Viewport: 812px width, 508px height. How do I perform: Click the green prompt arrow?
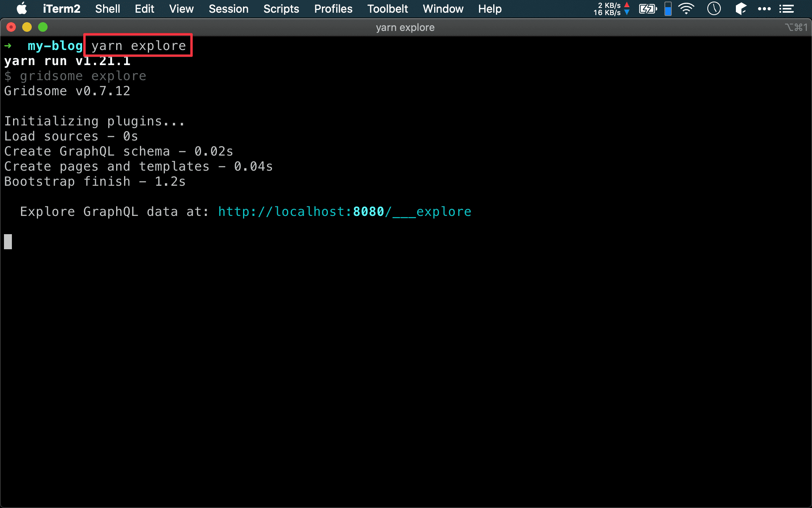pos(8,46)
